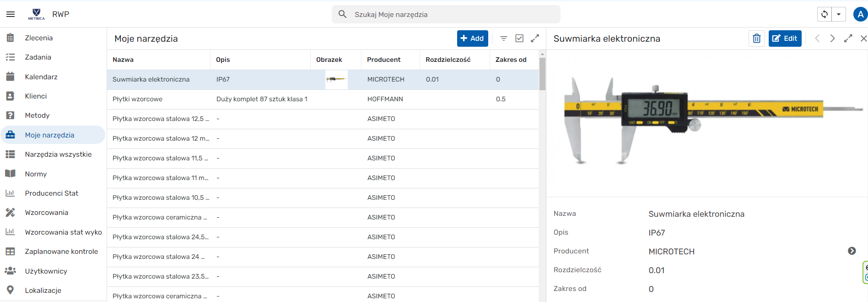Click the Add button

pos(473,38)
